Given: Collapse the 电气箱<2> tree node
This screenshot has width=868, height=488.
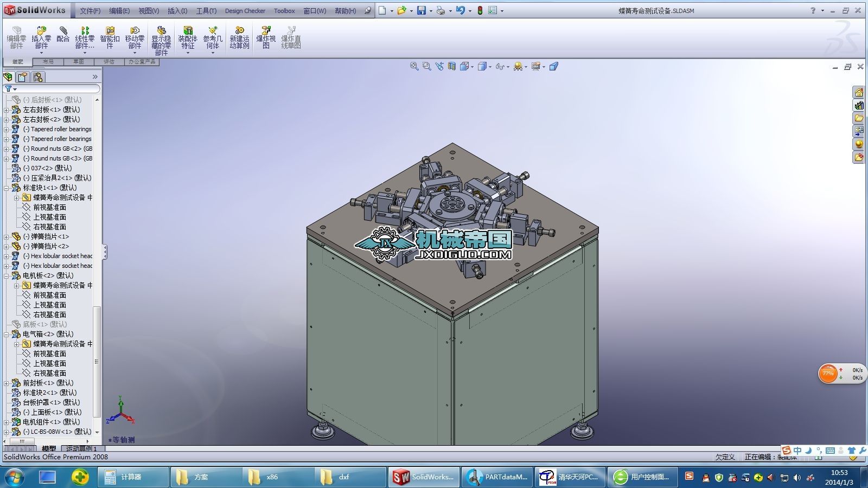Looking at the screenshot, I should 7,334.
